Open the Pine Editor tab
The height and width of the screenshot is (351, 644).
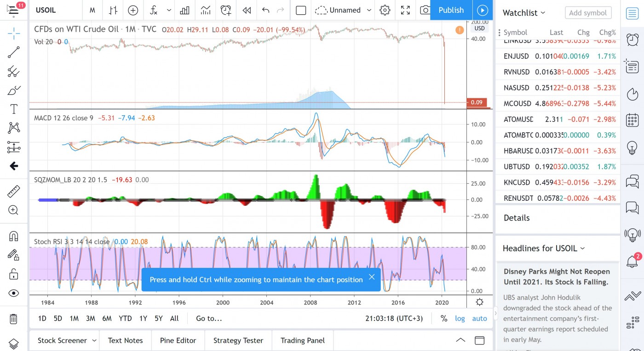pos(178,340)
